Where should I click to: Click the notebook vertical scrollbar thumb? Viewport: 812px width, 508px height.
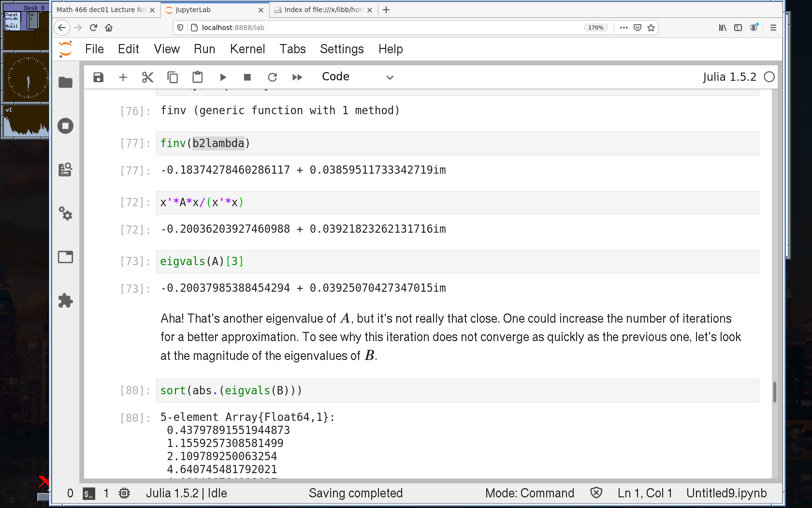(x=774, y=392)
